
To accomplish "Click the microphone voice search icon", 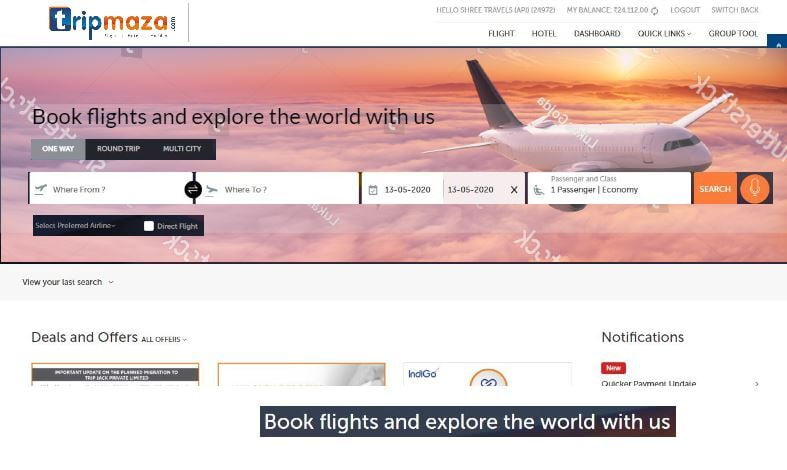I will point(754,189).
